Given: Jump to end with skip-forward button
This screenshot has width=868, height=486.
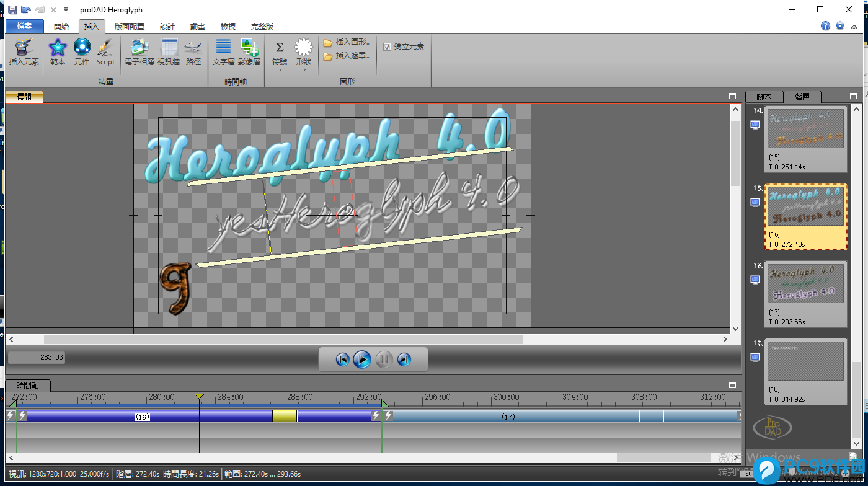Looking at the screenshot, I should click(404, 360).
